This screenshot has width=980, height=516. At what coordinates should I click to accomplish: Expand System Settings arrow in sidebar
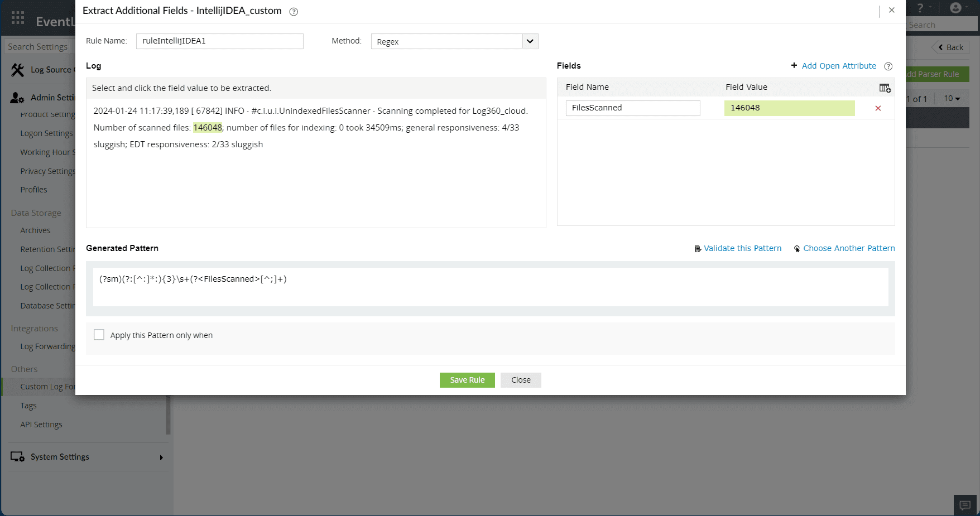point(161,457)
